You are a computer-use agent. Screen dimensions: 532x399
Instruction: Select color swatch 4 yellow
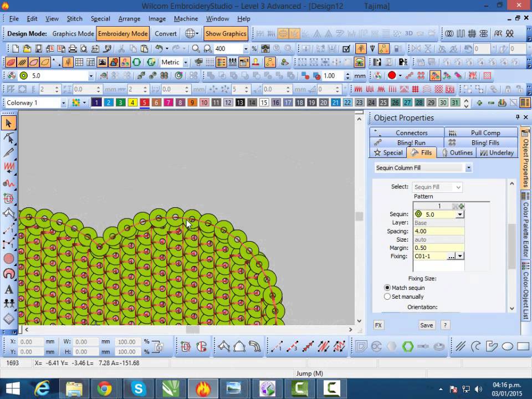pos(132,103)
